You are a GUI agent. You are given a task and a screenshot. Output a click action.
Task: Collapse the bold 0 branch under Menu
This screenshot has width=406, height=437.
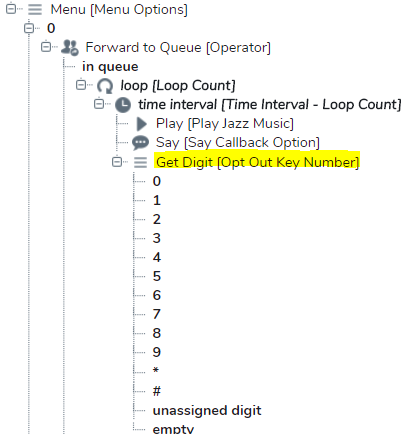[29, 28]
